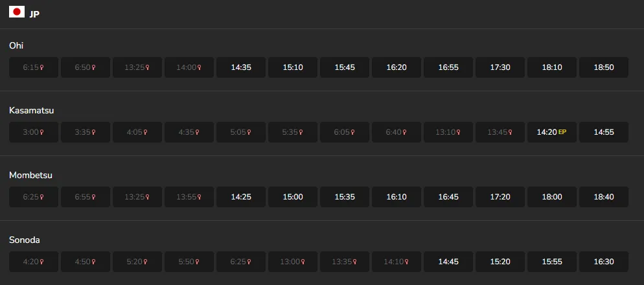Pick the Sonoda 16:30 race
Image resolution: width=644 pixels, height=285 pixels.
click(604, 262)
